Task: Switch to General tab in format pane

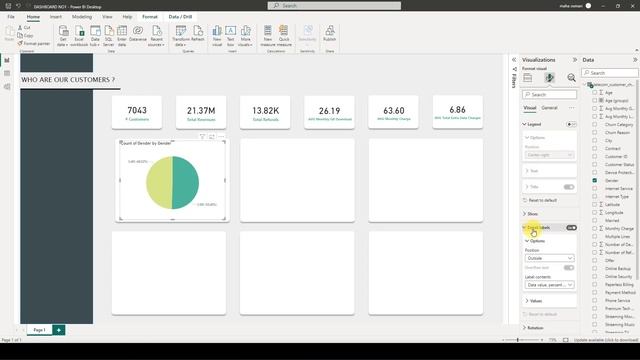Action: pos(549,108)
